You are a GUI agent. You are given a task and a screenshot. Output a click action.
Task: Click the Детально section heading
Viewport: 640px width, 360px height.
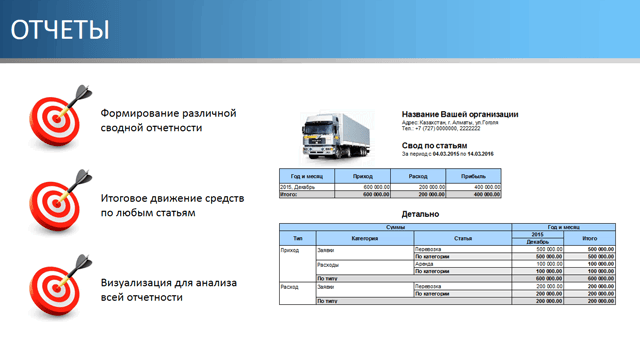point(420,214)
